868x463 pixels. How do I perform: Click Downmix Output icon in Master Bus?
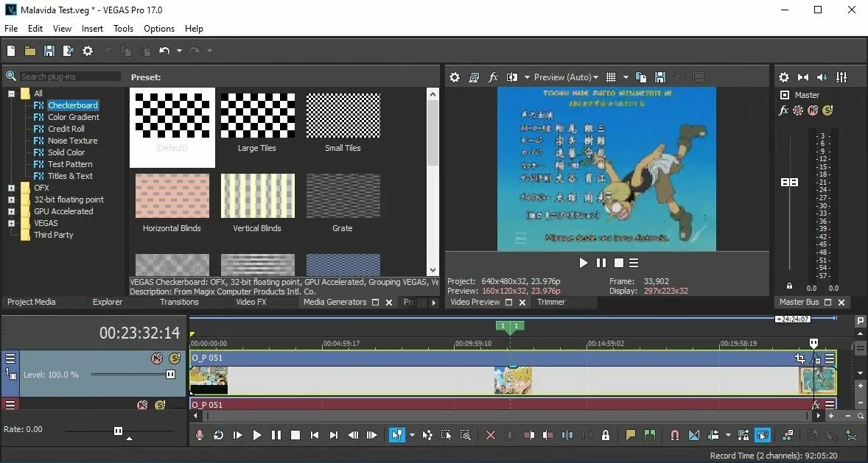[x=803, y=77]
